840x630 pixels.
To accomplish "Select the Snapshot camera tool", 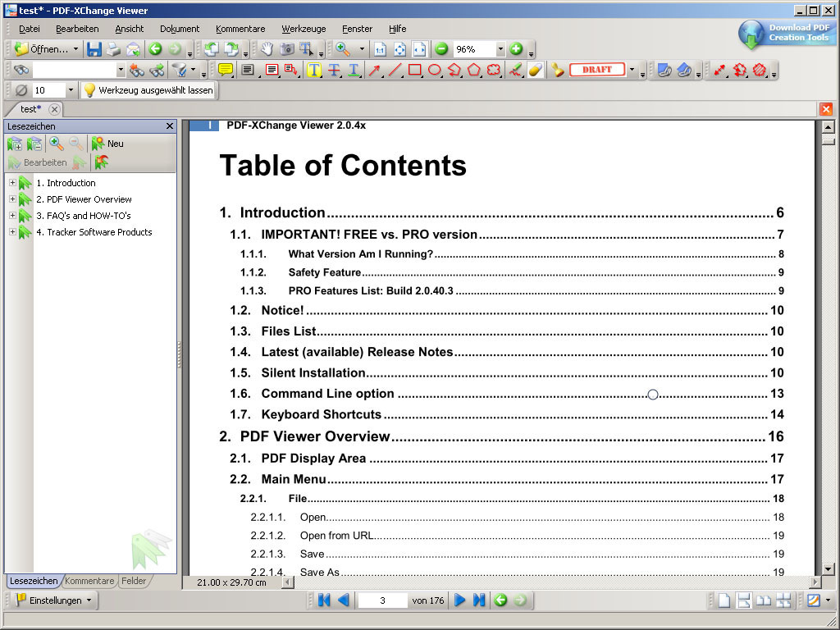I will pyautogui.click(x=287, y=49).
